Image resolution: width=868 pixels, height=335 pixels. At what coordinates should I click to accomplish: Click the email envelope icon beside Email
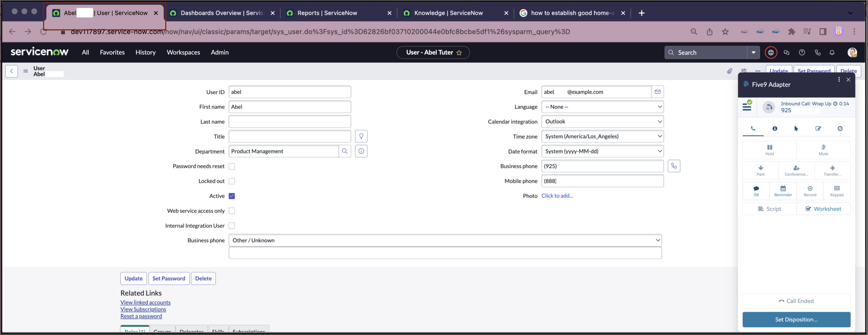[657, 92]
